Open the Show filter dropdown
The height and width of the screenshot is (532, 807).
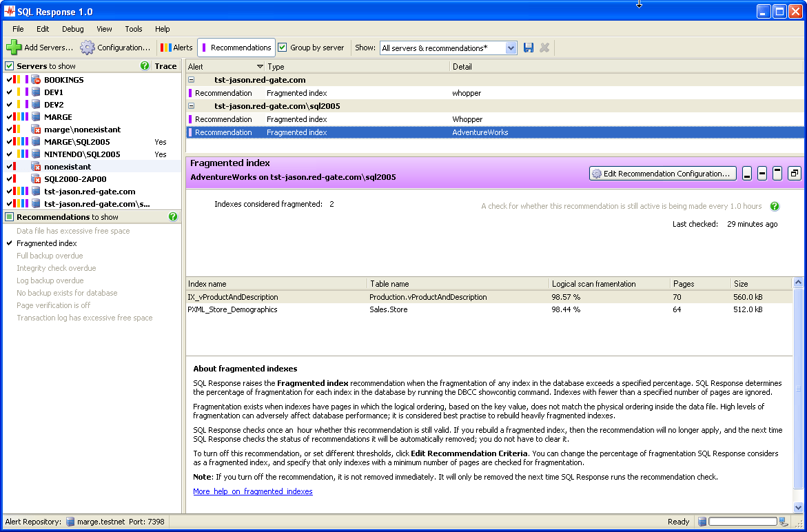[511, 48]
